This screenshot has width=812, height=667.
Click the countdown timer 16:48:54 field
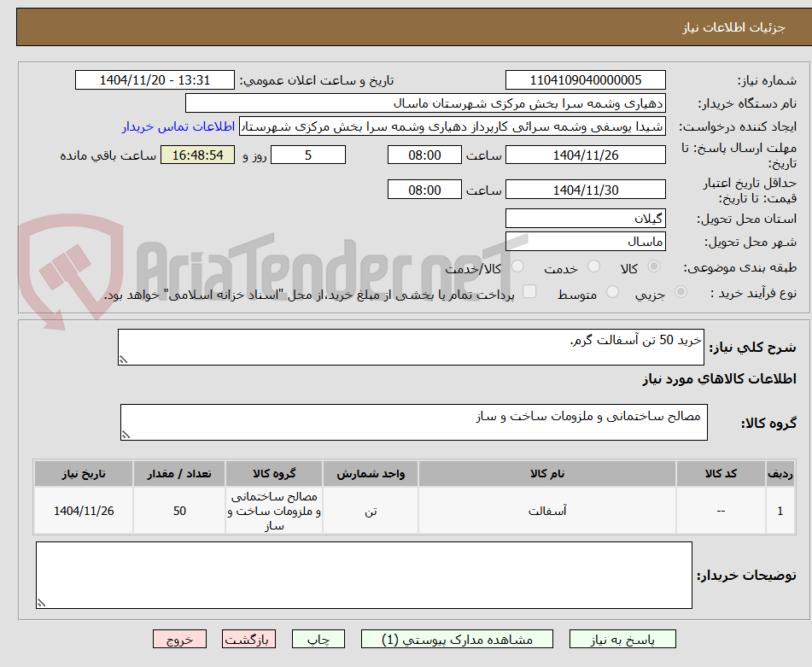(197, 155)
